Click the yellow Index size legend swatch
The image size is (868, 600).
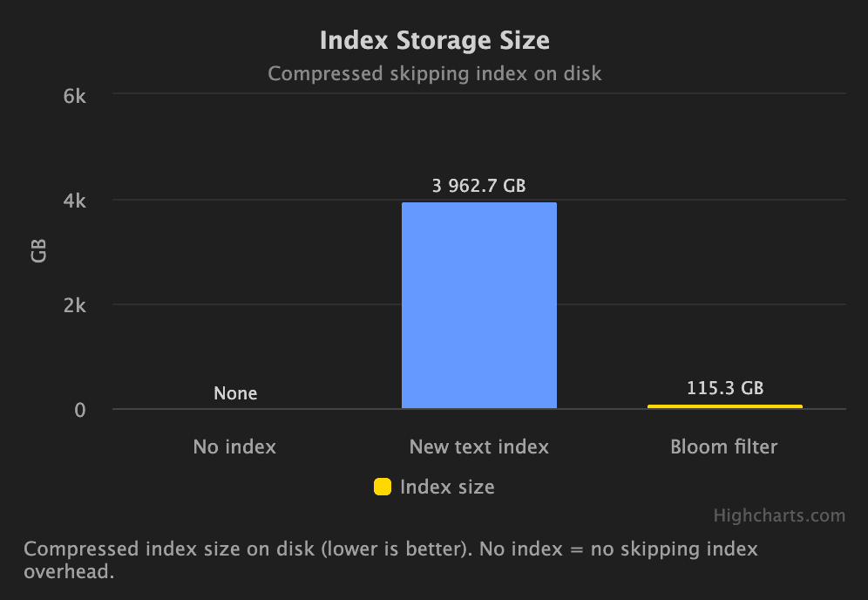point(382,487)
